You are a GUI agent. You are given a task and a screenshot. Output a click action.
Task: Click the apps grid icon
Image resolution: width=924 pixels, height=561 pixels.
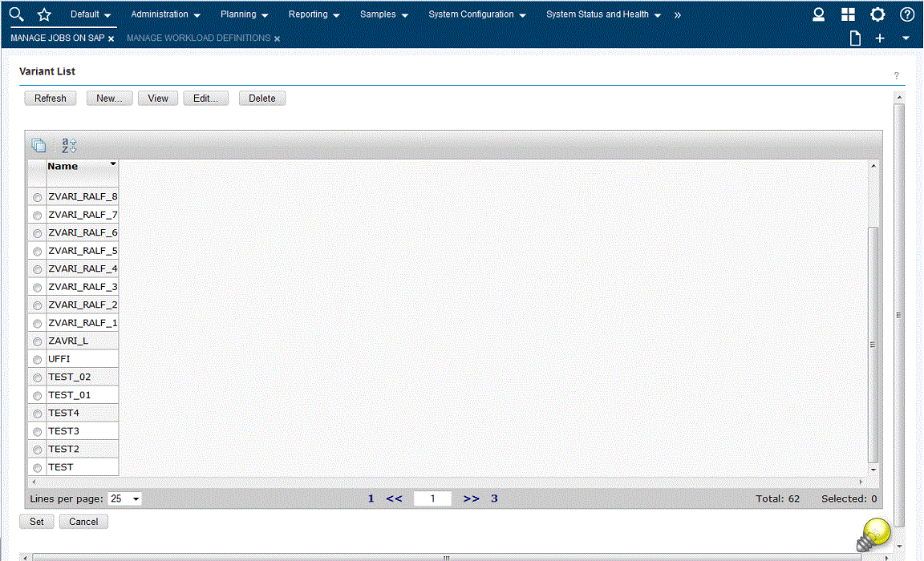[x=848, y=14]
